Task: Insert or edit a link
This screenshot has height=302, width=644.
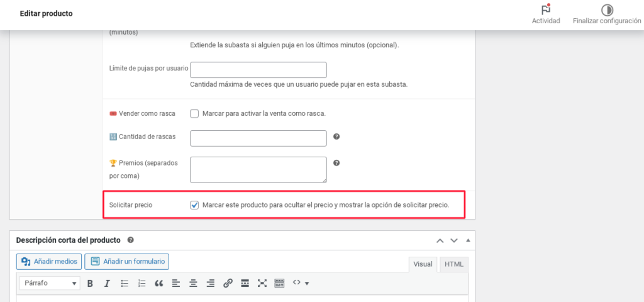Action: (x=228, y=283)
